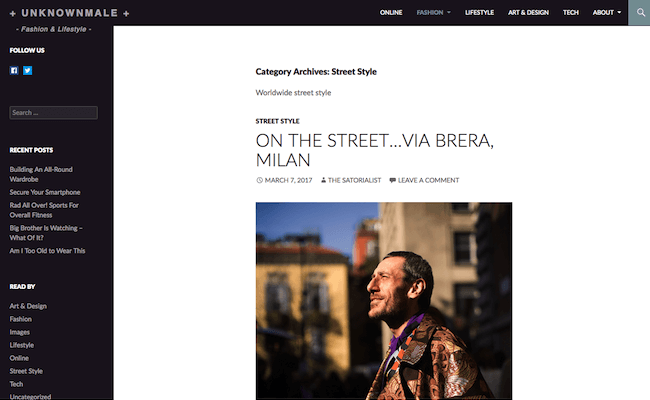The image size is (650, 400).
Task: Visit the Twitter follow icon
Action: pyautogui.click(x=27, y=70)
